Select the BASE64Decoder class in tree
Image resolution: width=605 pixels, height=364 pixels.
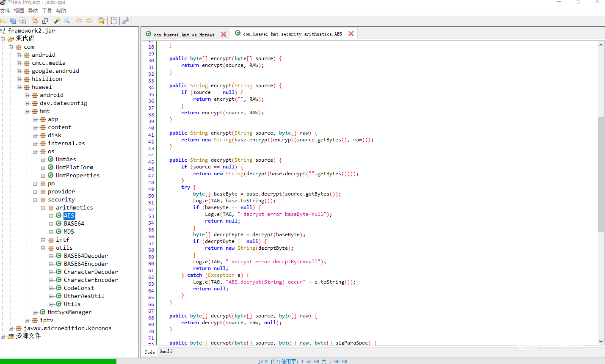pyautogui.click(x=86, y=256)
